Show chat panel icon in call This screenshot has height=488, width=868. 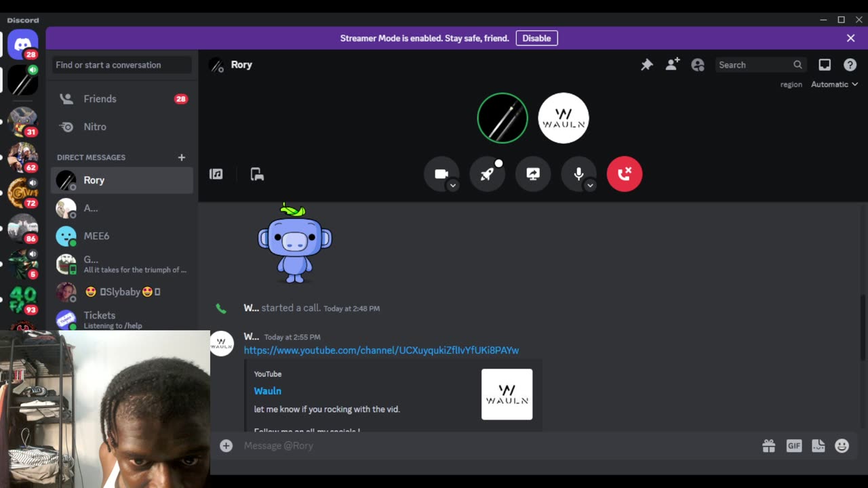(216, 174)
